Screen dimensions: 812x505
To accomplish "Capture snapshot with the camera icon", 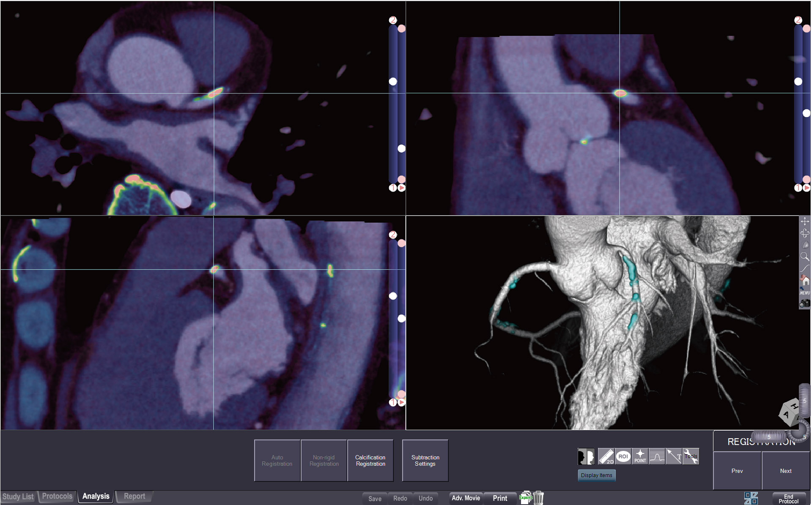I will pyautogui.click(x=804, y=303).
